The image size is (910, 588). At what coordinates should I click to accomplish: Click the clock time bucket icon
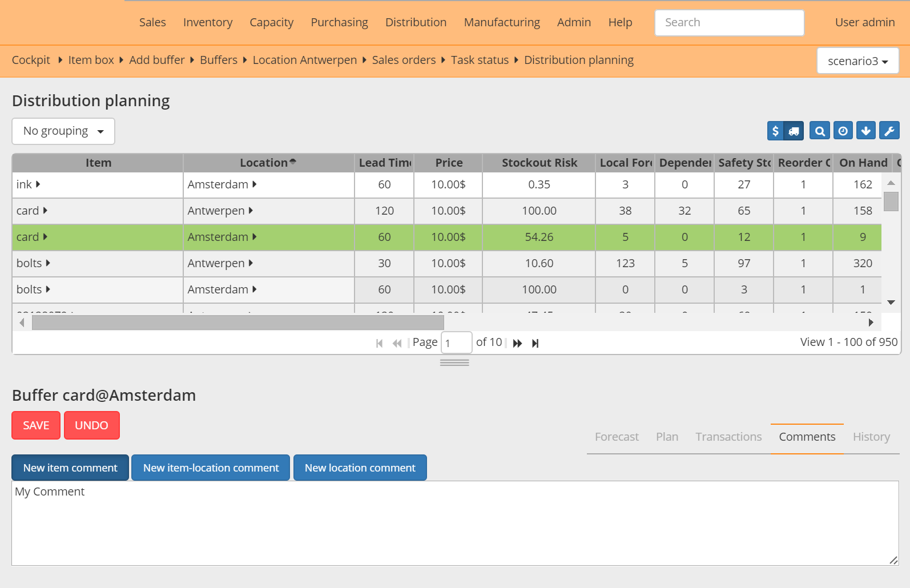[843, 131]
